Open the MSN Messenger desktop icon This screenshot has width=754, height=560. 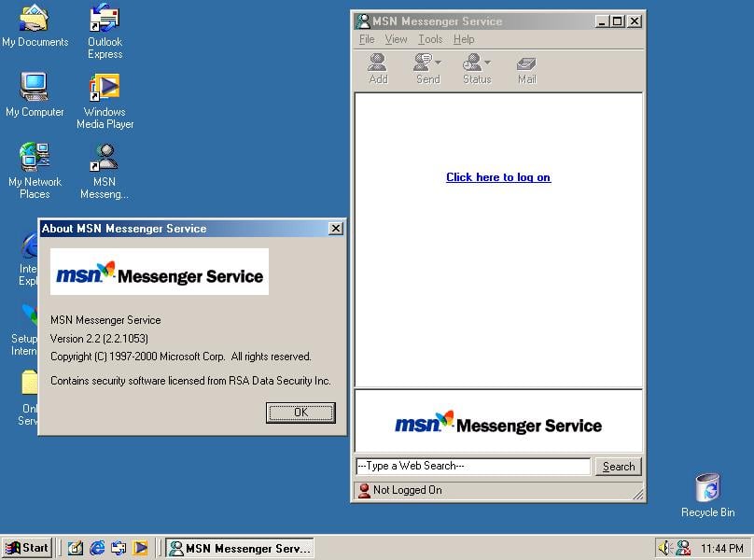click(104, 157)
